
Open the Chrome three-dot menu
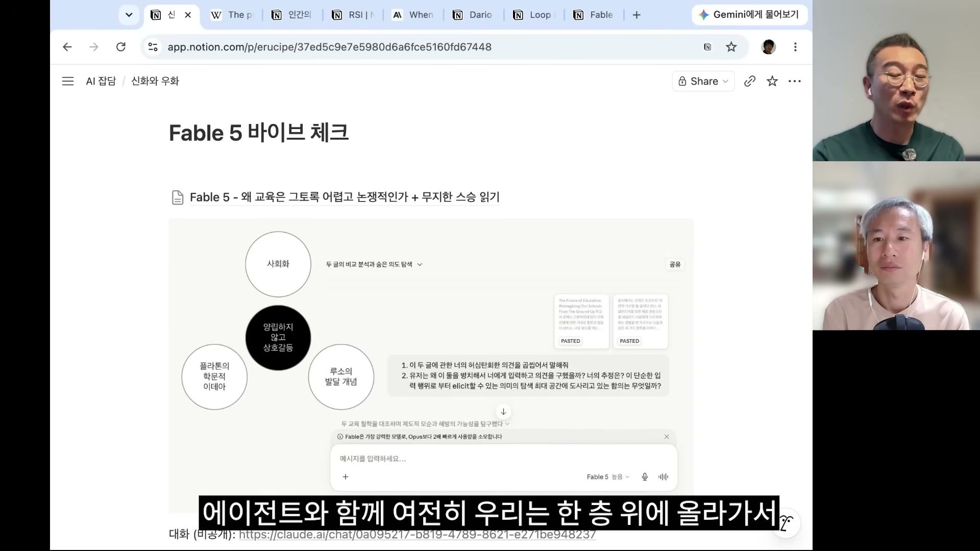pyautogui.click(x=795, y=47)
